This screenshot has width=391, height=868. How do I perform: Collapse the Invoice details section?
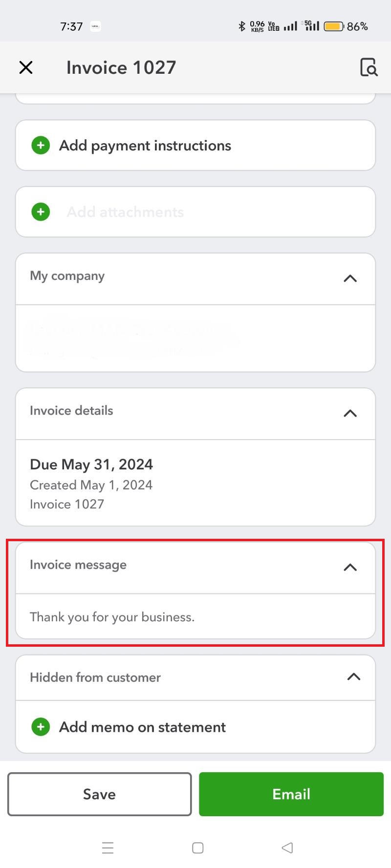click(349, 413)
